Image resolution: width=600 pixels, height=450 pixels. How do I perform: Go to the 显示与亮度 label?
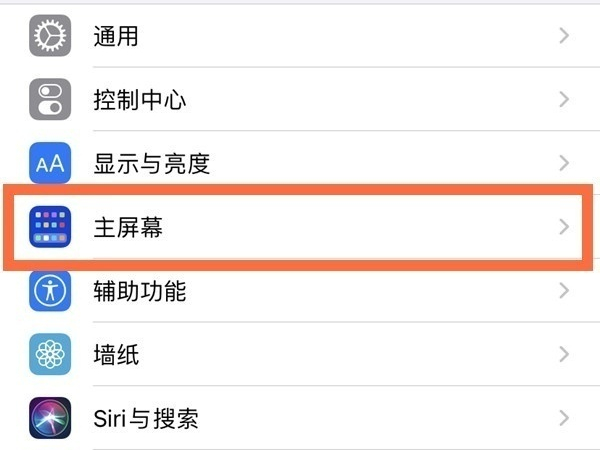tap(151, 163)
